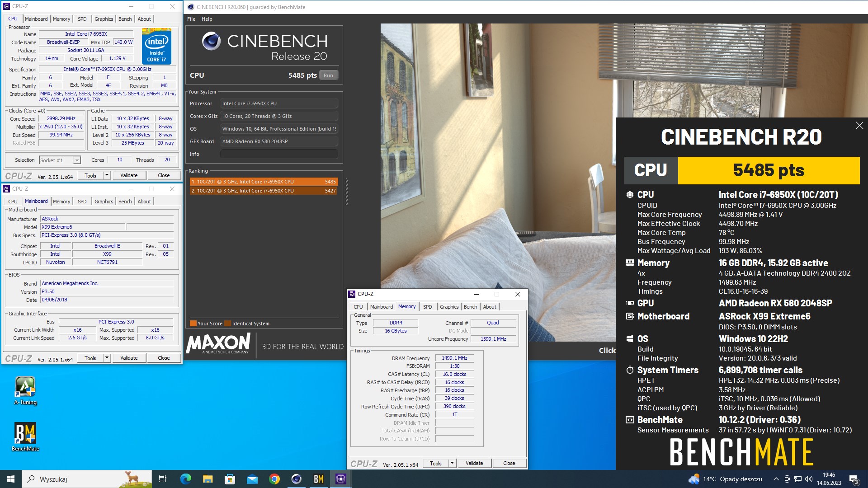
Task: Click Validate in top CPU-Z window
Action: tap(129, 175)
